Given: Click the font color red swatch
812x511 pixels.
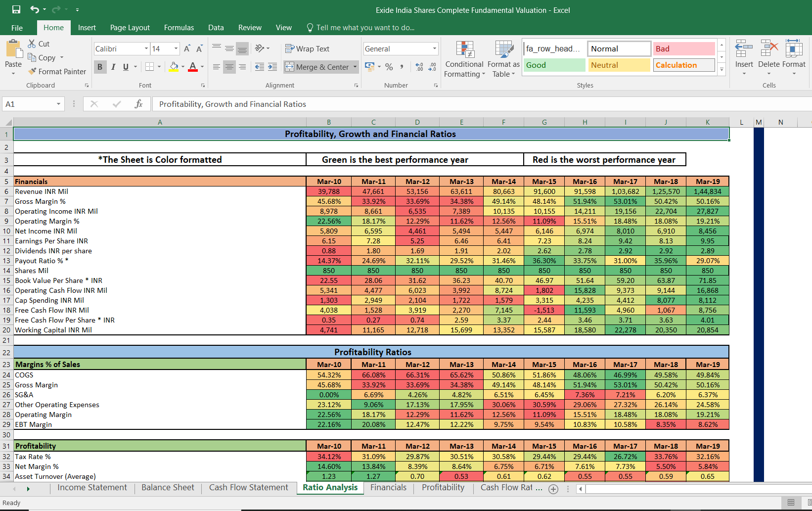Looking at the screenshot, I should click(193, 67).
